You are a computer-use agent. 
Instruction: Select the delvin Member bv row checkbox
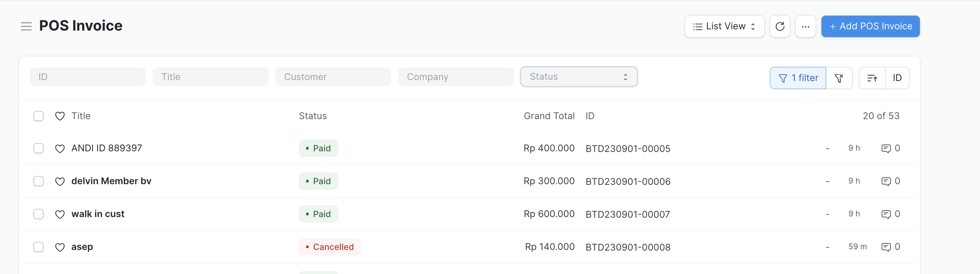point(38,181)
